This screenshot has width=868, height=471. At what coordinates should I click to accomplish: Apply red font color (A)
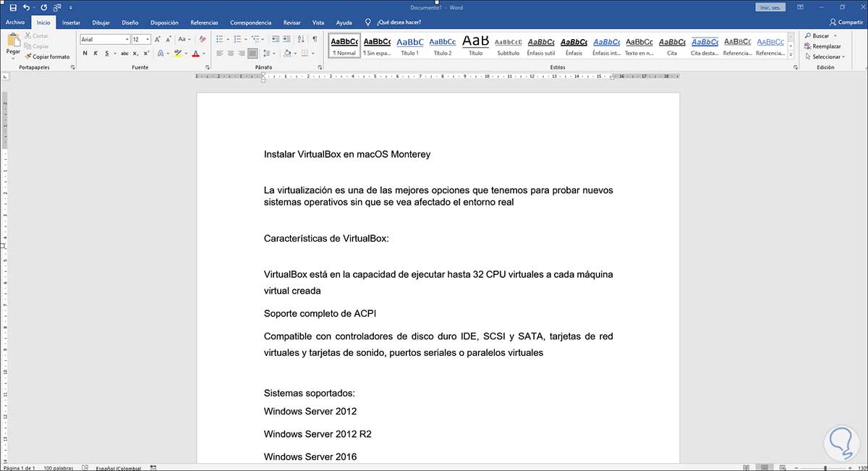[x=195, y=54]
